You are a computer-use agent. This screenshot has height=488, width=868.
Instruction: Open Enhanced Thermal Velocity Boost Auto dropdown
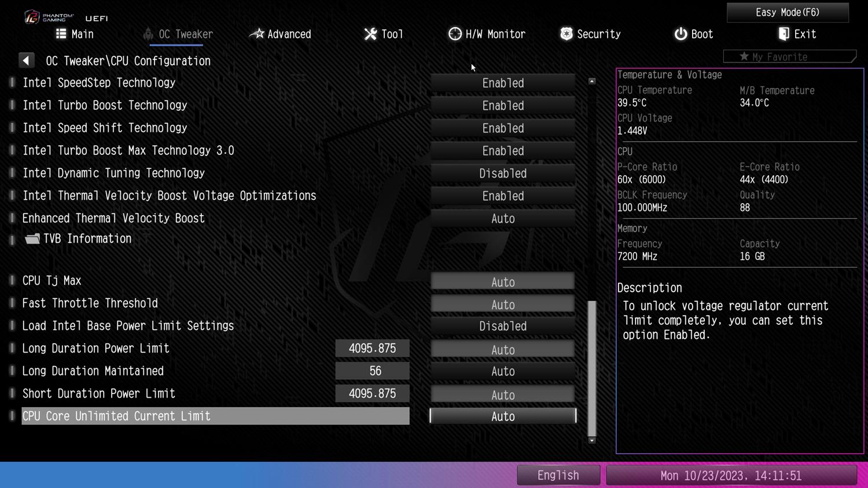pos(502,219)
